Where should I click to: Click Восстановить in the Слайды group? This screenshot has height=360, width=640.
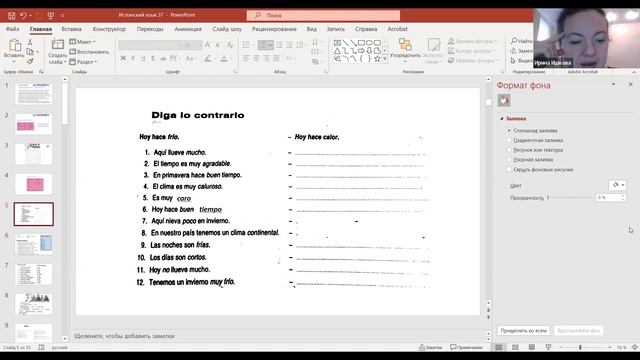89,52
